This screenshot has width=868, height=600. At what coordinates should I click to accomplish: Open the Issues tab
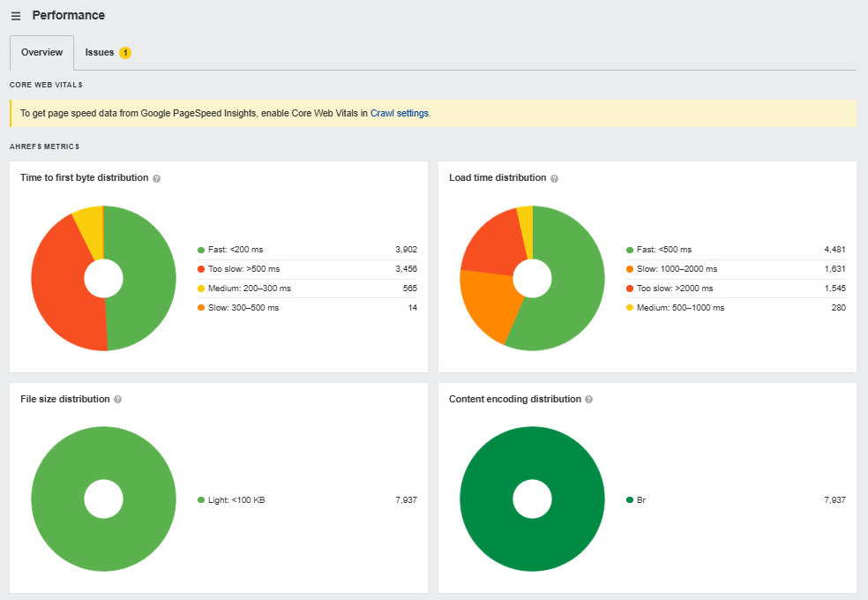[100, 53]
